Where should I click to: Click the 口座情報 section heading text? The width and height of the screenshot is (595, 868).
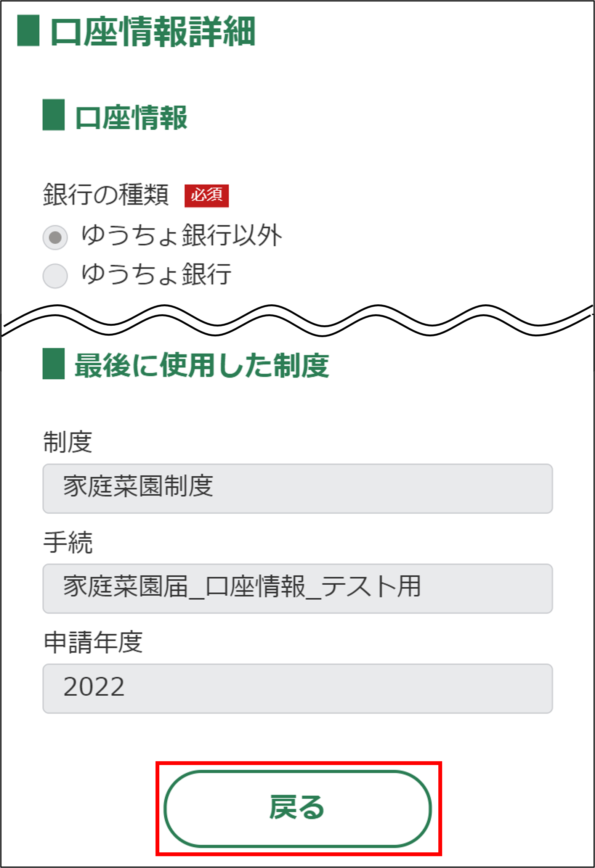pos(131,117)
